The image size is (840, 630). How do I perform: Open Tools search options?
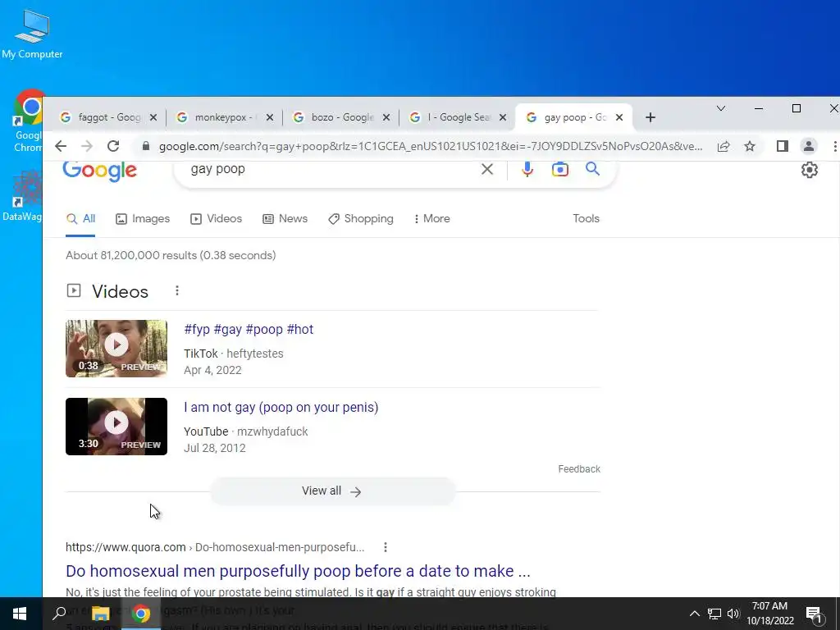point(586,218)
